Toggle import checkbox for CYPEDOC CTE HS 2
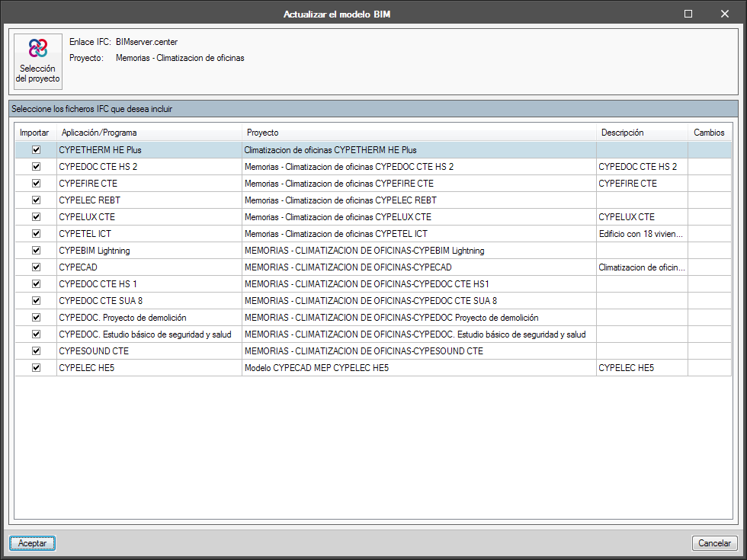Image resolution: width=747 pixels, height=560 pixels. [37, 167]
